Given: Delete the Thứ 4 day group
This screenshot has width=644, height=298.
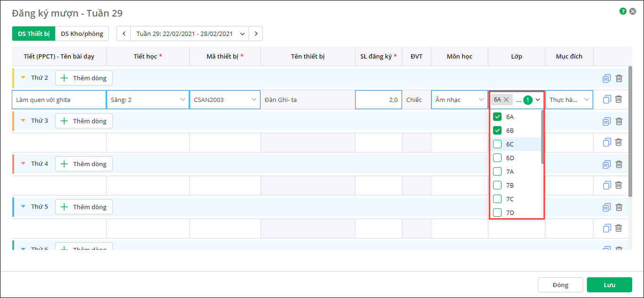Looking at the screenshot, I should tap(619, 164).
